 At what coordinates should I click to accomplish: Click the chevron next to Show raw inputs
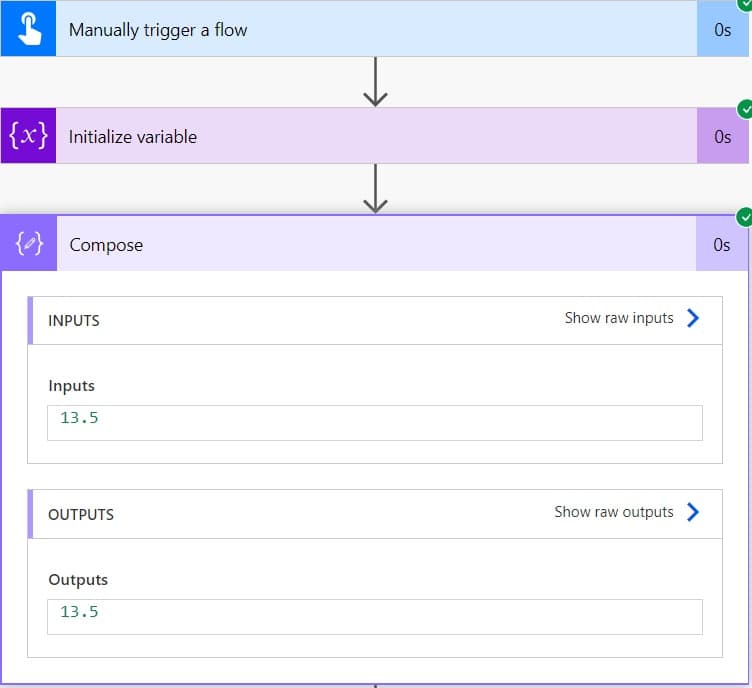693,318
